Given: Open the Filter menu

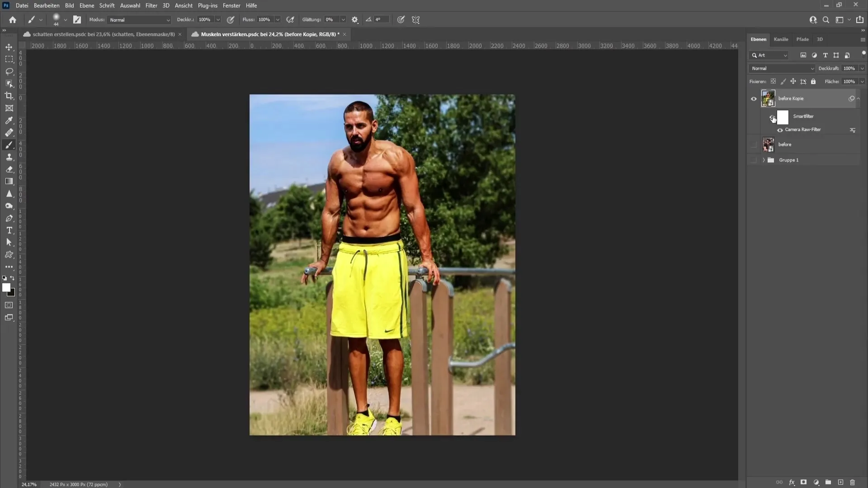Looking at the screenshot, I should (151, 5).
